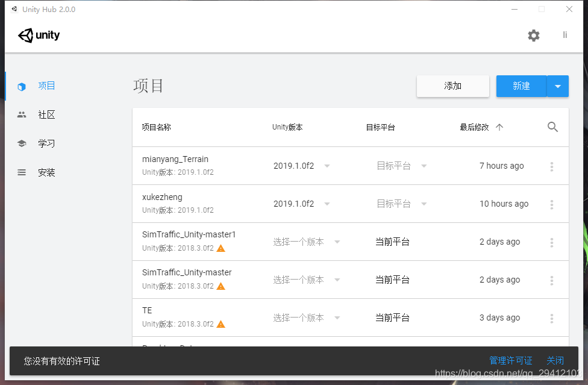The image size is (588, 385).
Task: Expand the dropdown arrow beside 新建
Action: tap(558, 86)
